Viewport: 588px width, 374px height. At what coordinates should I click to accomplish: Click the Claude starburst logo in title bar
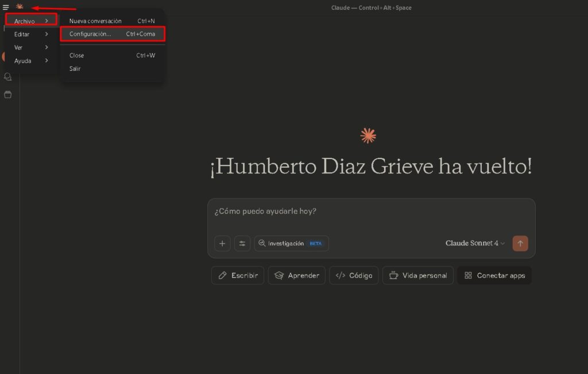tap(20, 7)
